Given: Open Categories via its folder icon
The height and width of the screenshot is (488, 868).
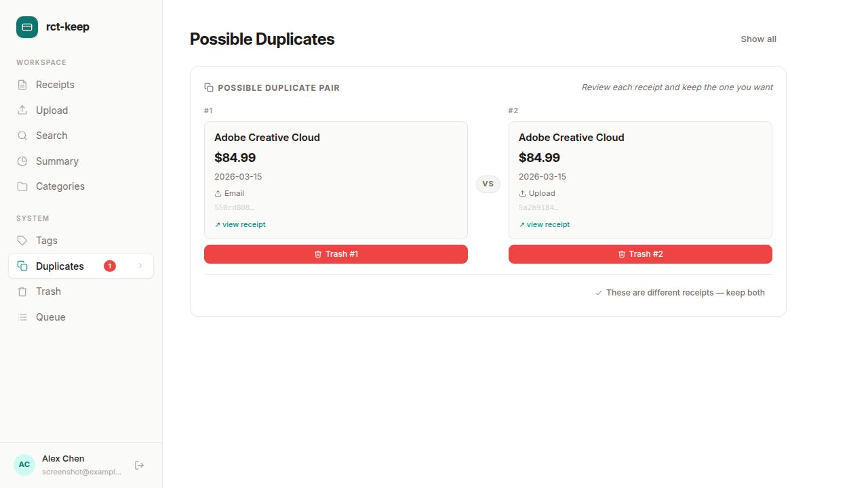Looking at the screenshot, I should (22, 186).
